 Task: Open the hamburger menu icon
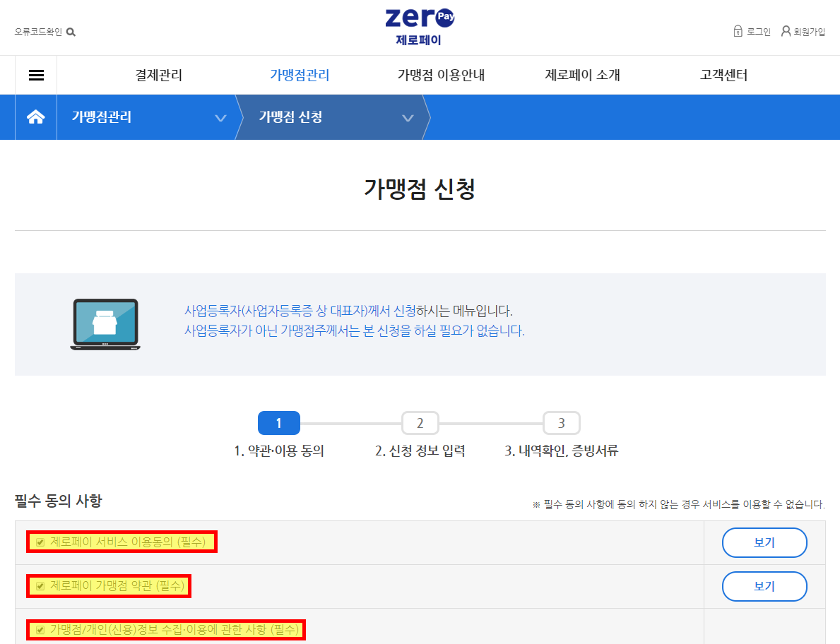click(x=36, y=76)
